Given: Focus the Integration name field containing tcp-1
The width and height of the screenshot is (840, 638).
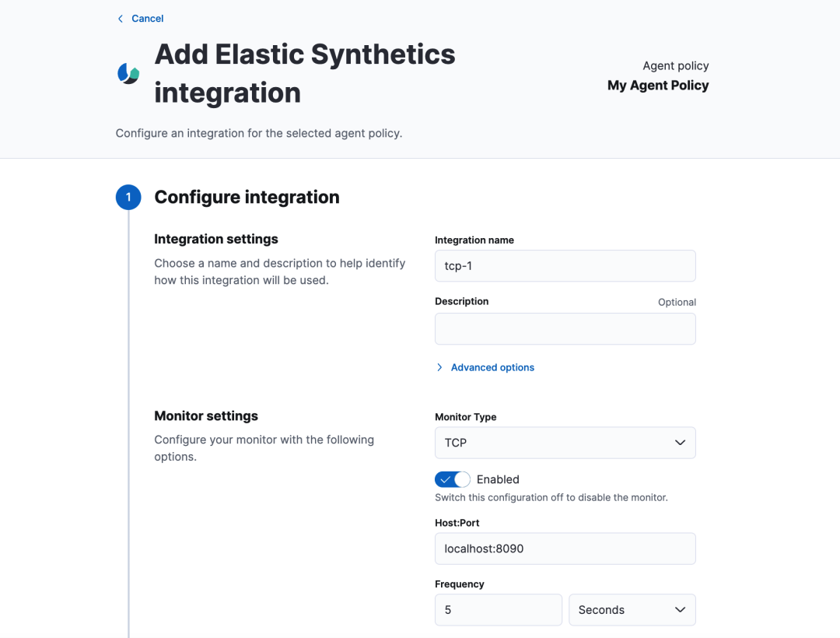Looking at the screenshot, I should pos(565,265).
